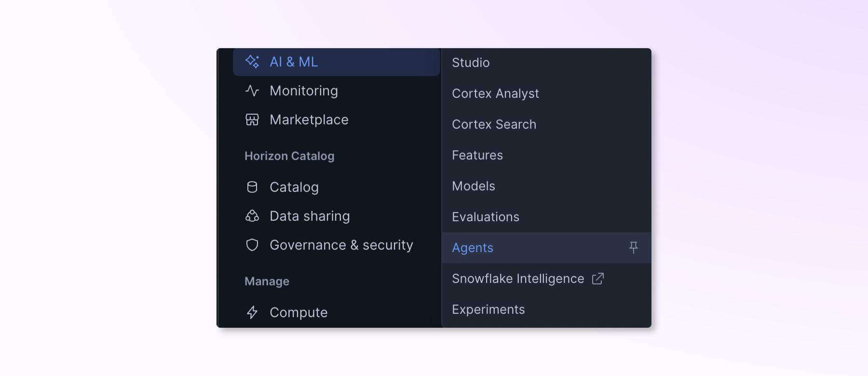Go to Marketplace in sidebar
The height and width of the screenshot is (376, 868).
point(309,120)
